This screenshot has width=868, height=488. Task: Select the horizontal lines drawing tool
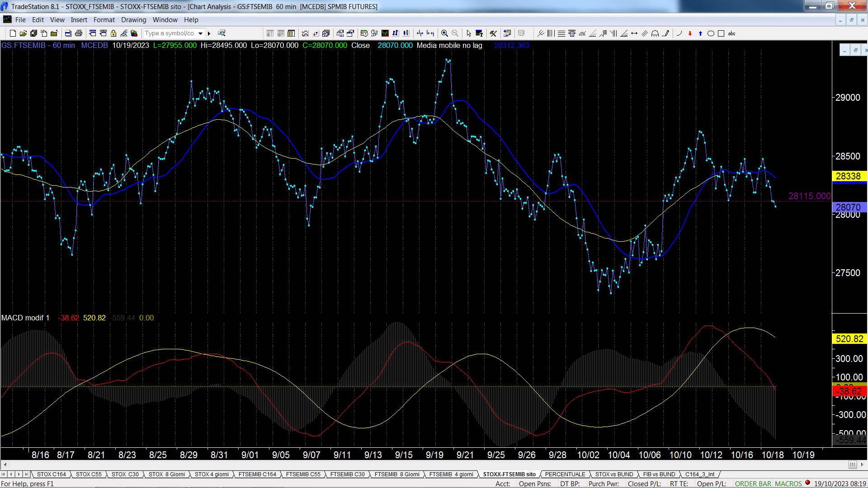pos(561,33)
